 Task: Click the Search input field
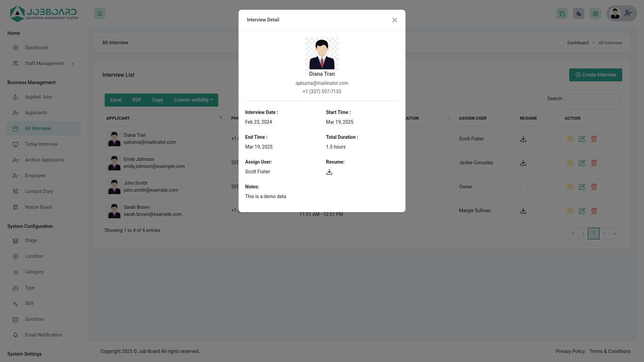[592, 99]
